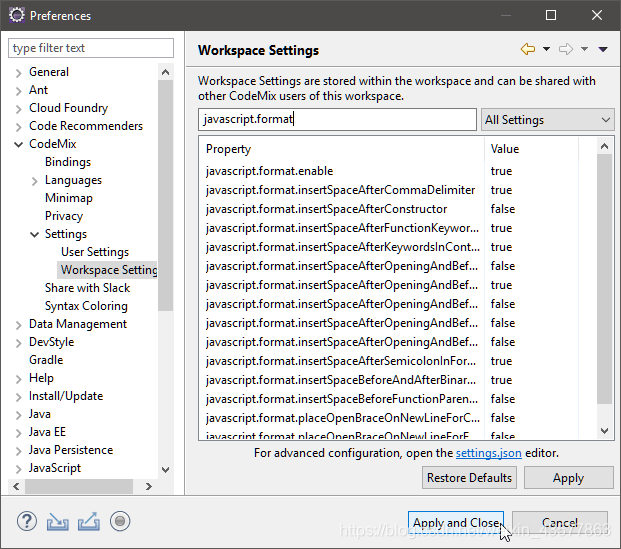Screen dimensions: 621x549
Task: Expand the Install/Update node
Action: tap(19, 397)
